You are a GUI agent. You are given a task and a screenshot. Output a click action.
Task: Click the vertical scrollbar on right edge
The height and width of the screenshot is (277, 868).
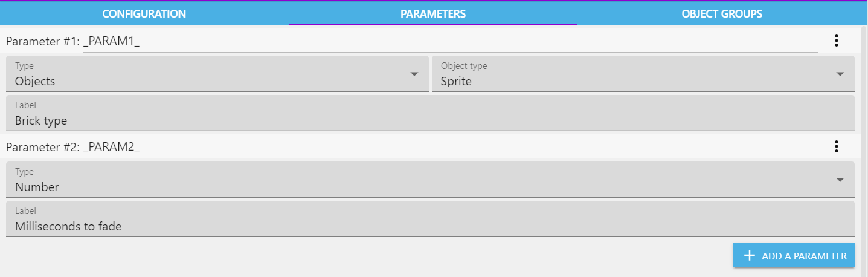tap(864, 151)
